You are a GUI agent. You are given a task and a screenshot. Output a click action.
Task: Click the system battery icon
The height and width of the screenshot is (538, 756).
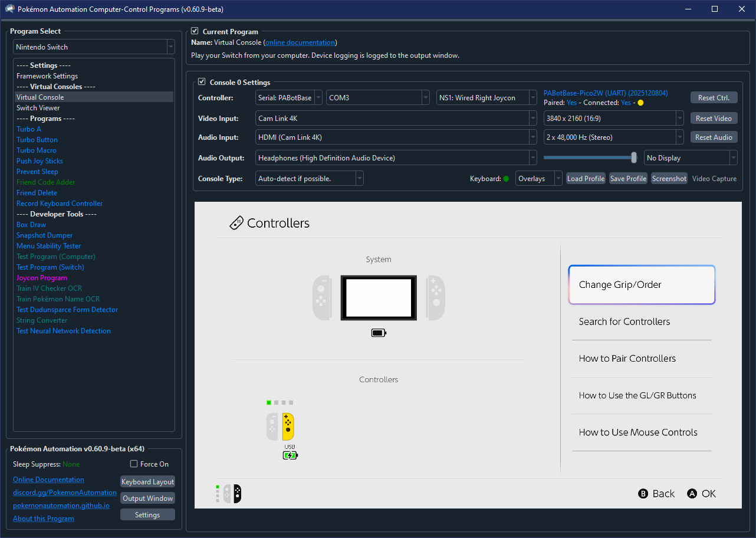pos(379,333)
